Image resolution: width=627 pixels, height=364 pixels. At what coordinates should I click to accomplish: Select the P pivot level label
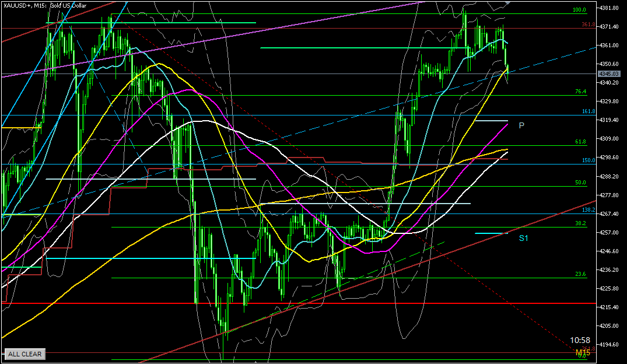coord(521,125)
